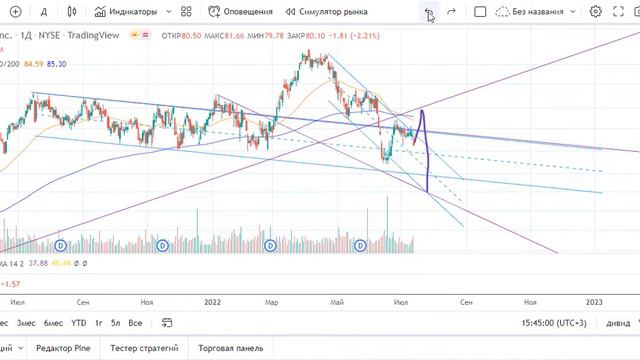
Task: Click the third dividend D marker
Action: 270,246
